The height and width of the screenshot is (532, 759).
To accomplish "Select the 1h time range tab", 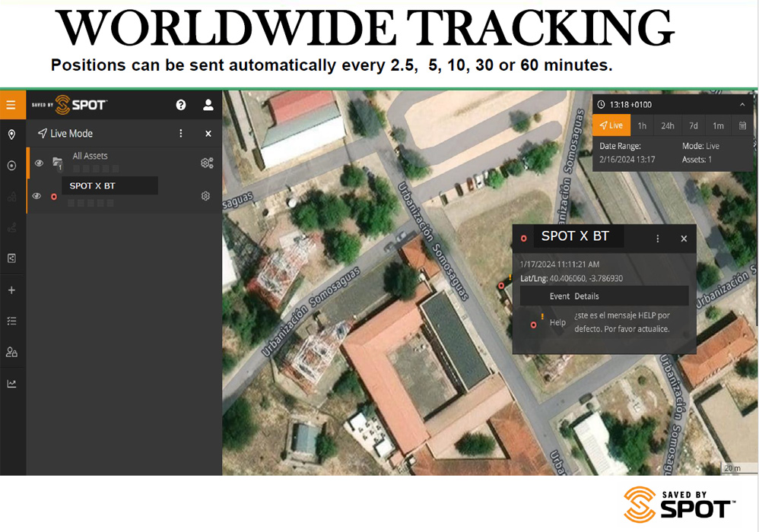I will 642,125.
